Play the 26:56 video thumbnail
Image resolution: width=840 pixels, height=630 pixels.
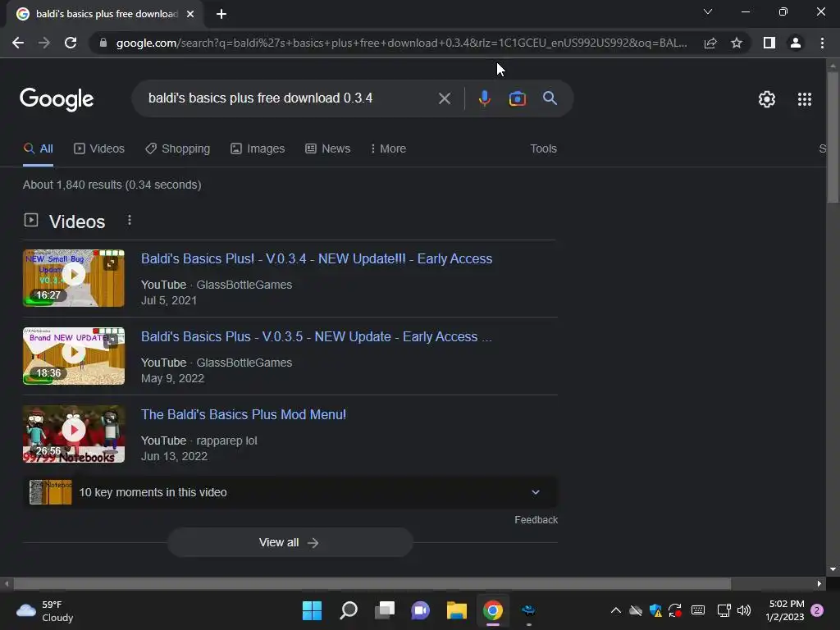(74, 434)
